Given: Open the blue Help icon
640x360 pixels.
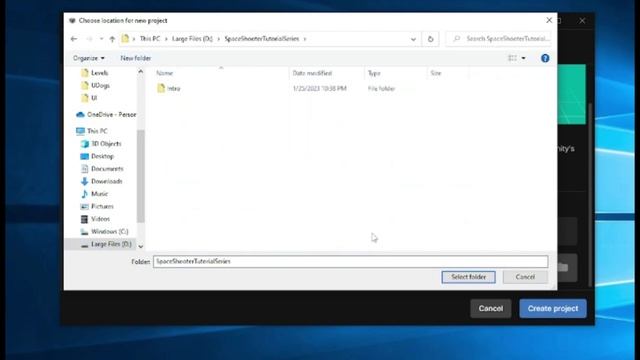Looking at the screenshot, I should 545,58.
